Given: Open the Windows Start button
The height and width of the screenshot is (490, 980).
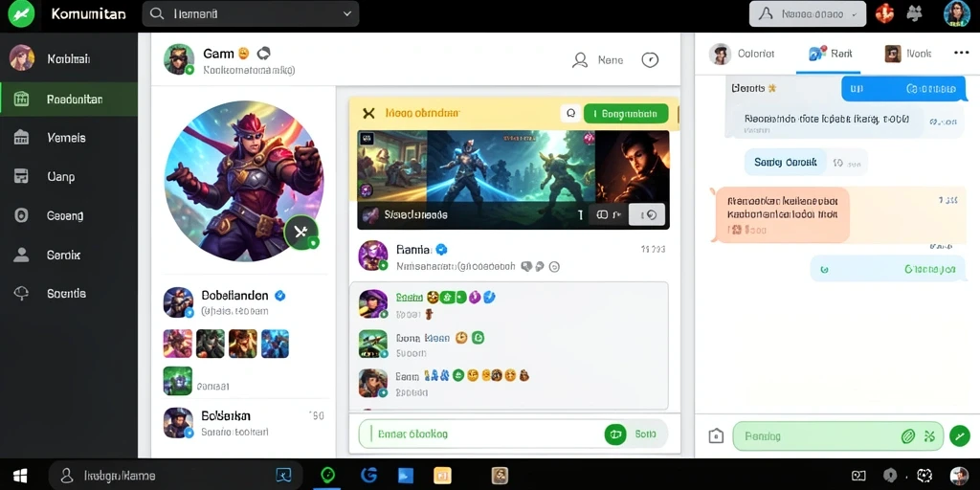Looking at the screenshot, I should tap(20, 477).
